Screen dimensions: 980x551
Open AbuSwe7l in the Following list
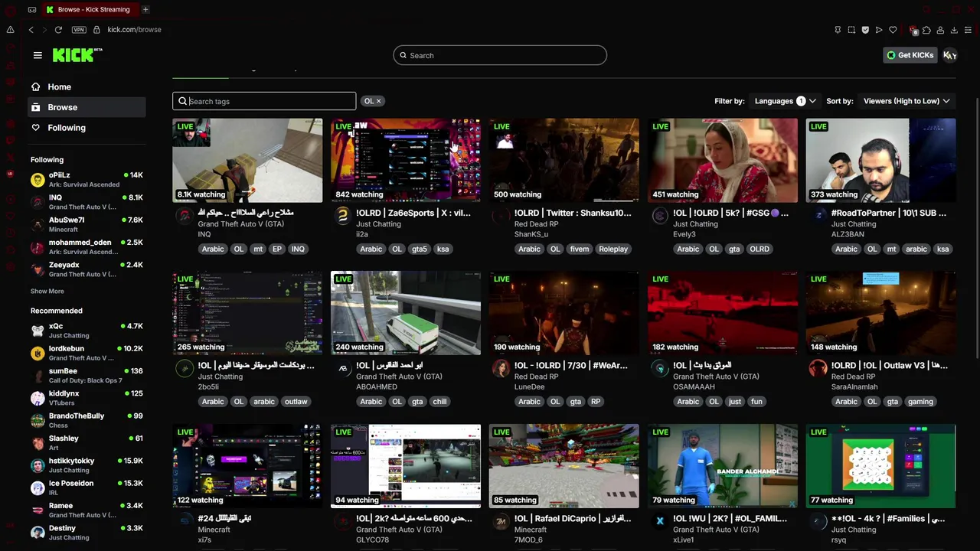(87, 224)
